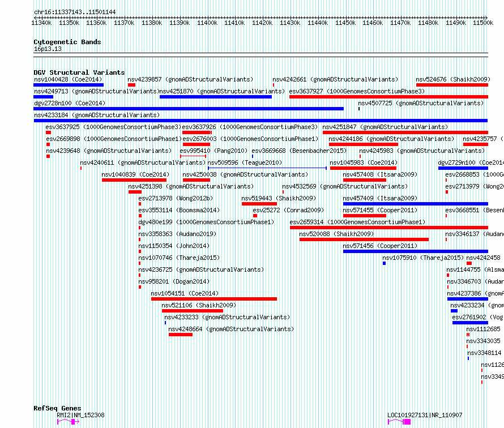Viewport: 504px width, 428px height.
Task: Click the RefSeq Genes track title
Action: [x=57, y=408]
